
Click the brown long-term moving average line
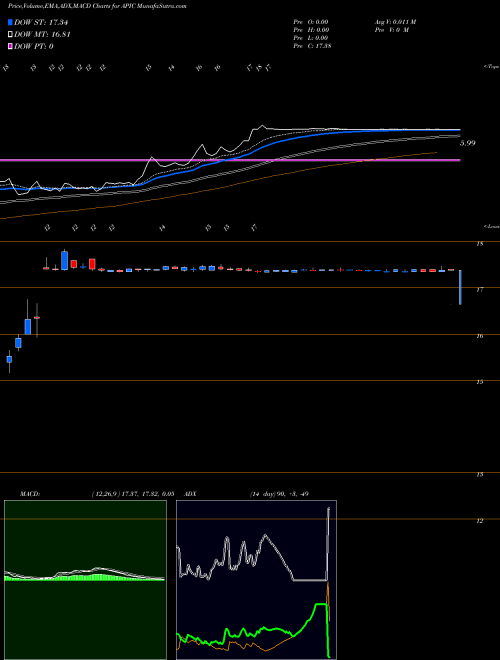point(219,186)
